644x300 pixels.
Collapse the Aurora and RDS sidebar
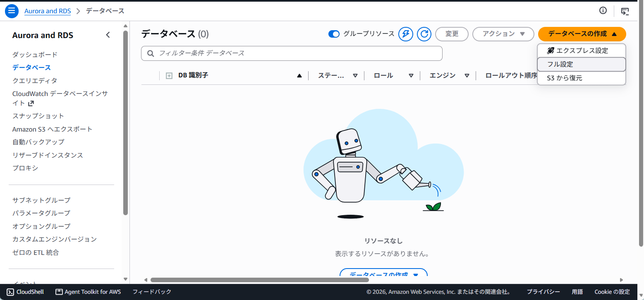point(108,35)
